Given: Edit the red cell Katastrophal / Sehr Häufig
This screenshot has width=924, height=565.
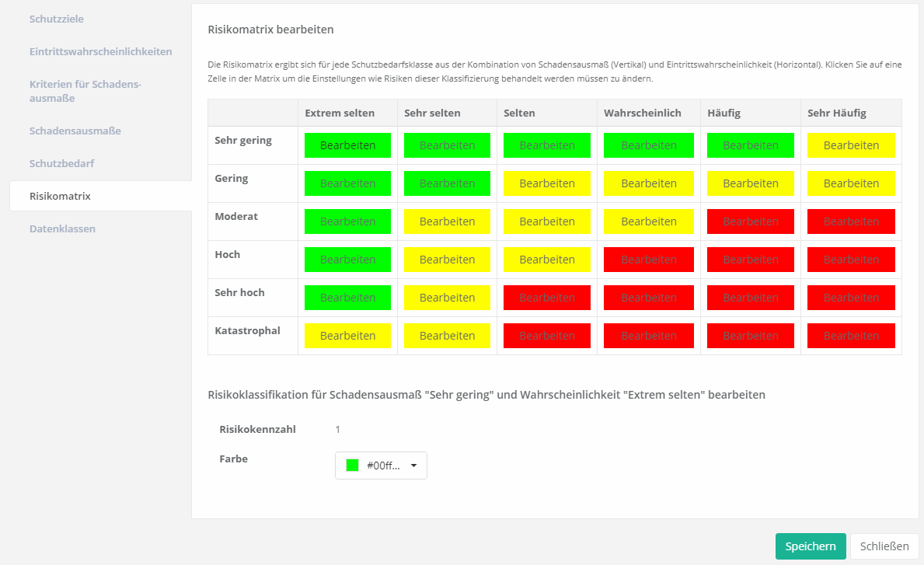Looking at the screenshot, I should pyautogui.click(x=851, y=336).
